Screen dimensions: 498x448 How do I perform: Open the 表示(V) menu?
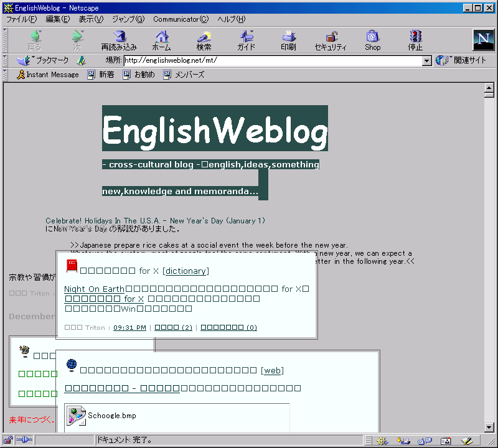coord(91,19)
